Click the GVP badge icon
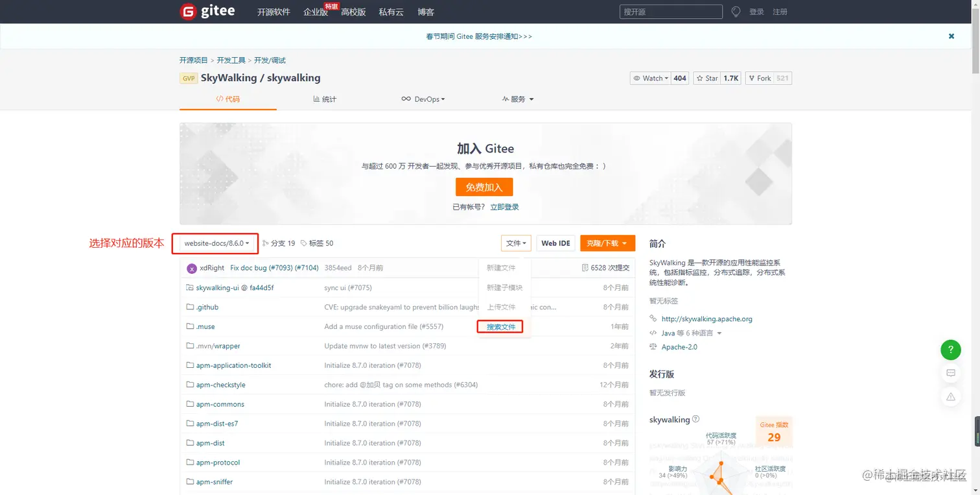Screen dimensions: 980x495 point(189,78)
